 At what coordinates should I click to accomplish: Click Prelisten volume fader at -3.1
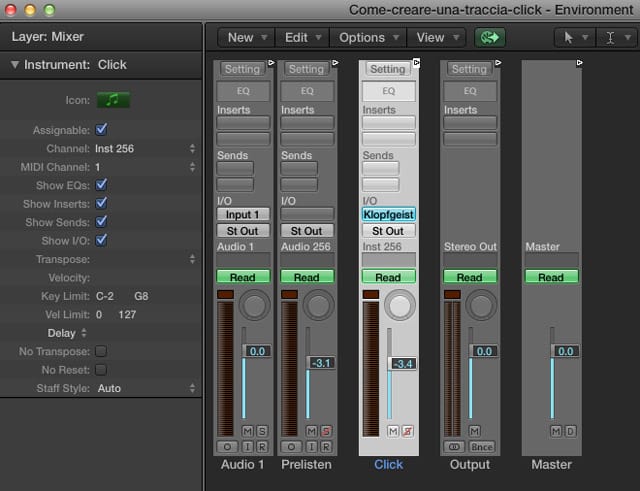click(x=320, y=363)
